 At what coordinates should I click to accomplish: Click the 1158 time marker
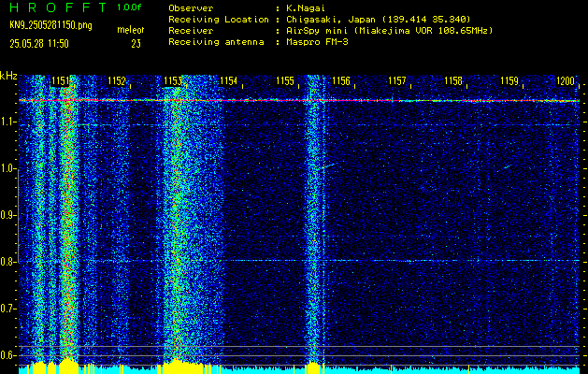tap(453, 81)
